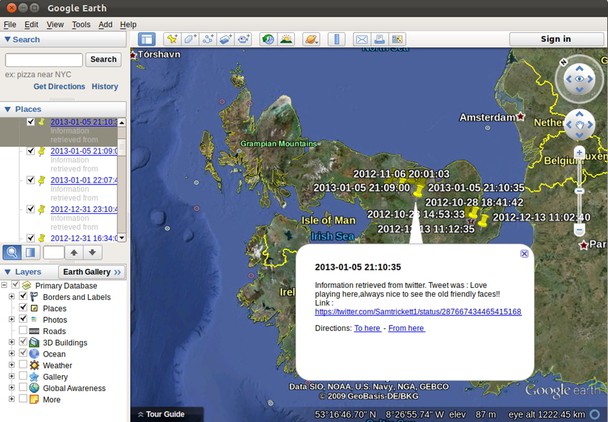Add a new placemark with pushpin icon

[x=172, y=39]
